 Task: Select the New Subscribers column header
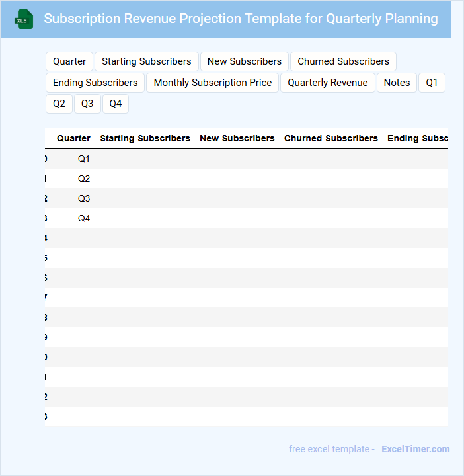pos(237,138)
